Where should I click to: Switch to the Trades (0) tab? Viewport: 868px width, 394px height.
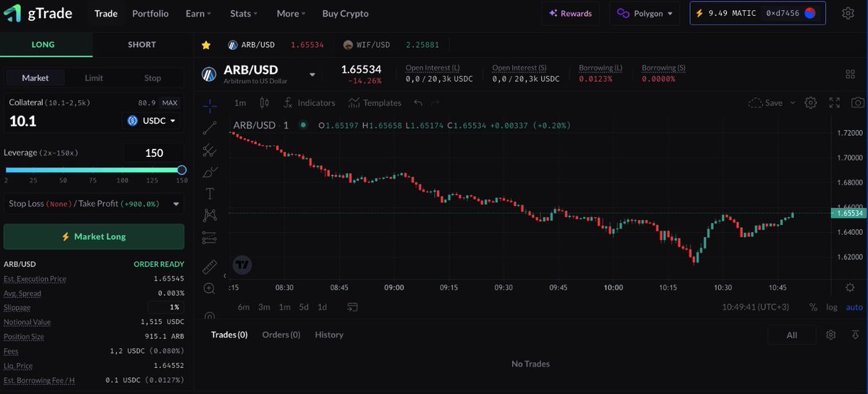click(229, 335)
